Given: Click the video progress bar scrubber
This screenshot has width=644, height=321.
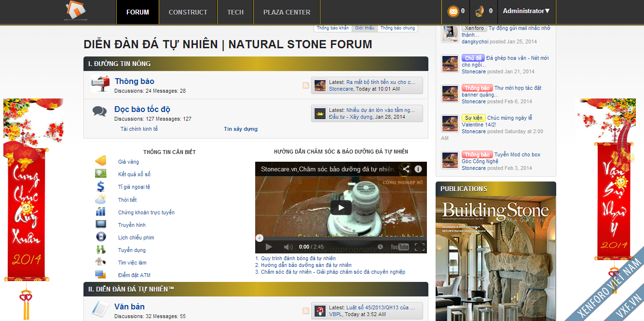Looking at the screenshot, I should pyautogui.click(x=260, y=237).
